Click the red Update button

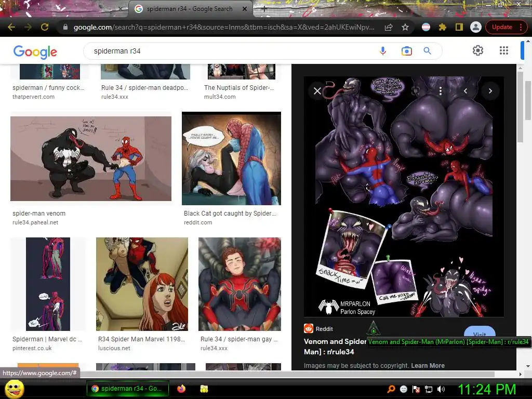(x=502, y=27)
